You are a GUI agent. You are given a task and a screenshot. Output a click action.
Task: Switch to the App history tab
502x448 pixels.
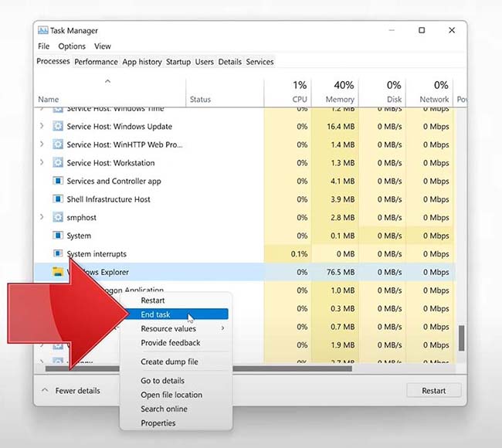142,62
